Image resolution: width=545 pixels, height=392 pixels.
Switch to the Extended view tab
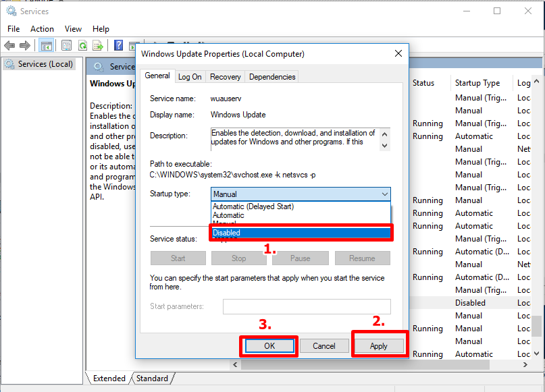[109, 378]
